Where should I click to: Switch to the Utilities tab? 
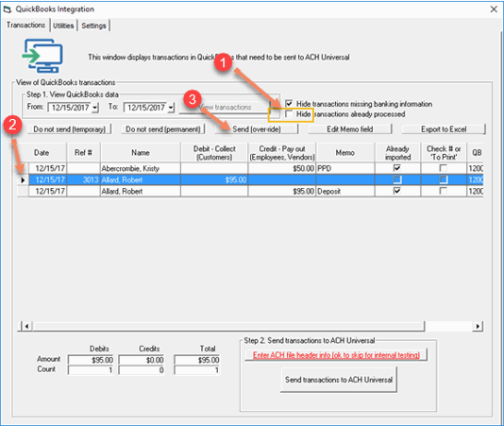coord(63,26)
